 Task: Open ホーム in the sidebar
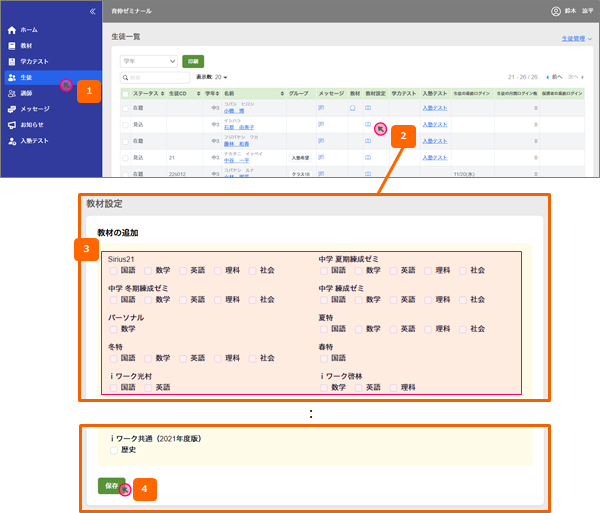[28, 30]
